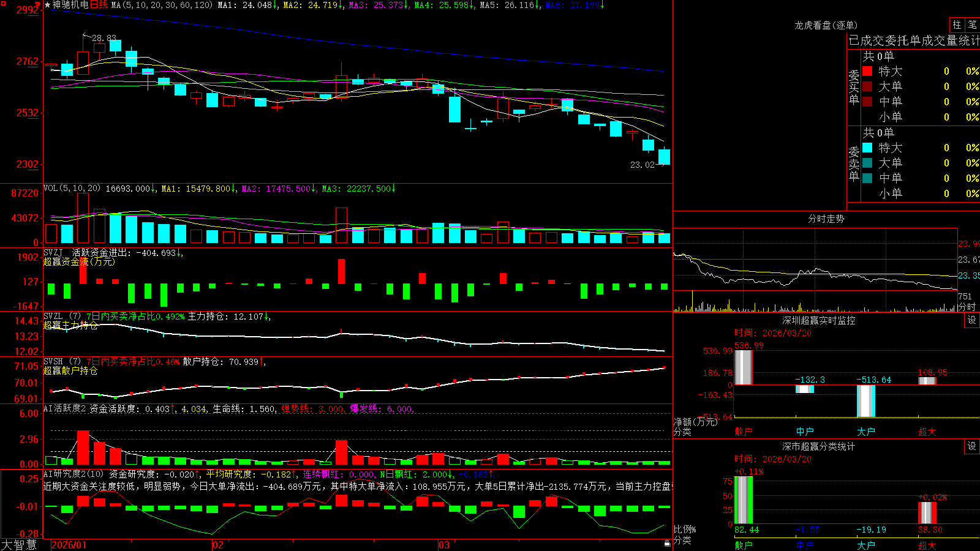This screenshot has height=551, width=980.
Task: Click the teal 大单 sell-order swatch
Action: (x=867, y=163)
